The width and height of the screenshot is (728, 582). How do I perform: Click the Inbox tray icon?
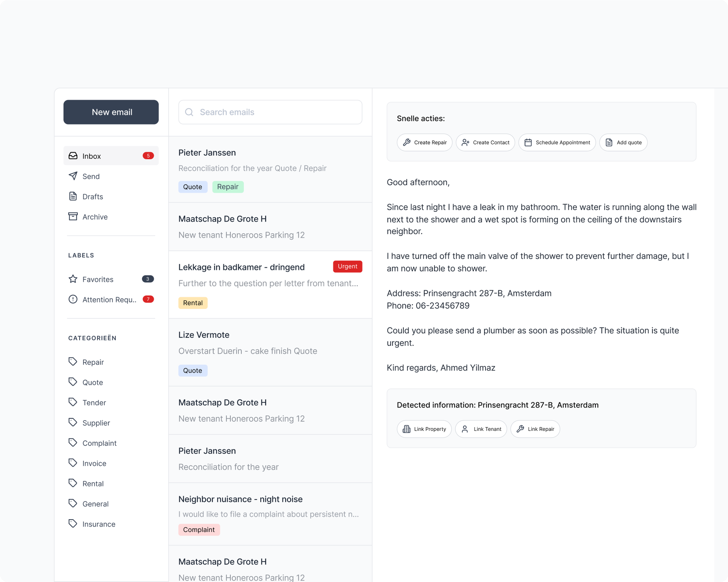73,156
